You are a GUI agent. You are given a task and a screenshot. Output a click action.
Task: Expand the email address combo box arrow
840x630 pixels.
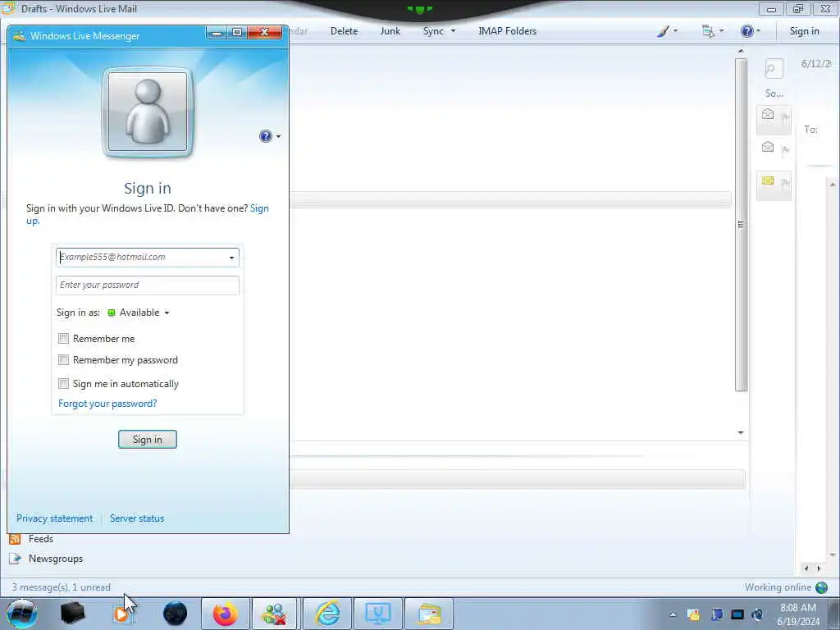coord(232,258)
